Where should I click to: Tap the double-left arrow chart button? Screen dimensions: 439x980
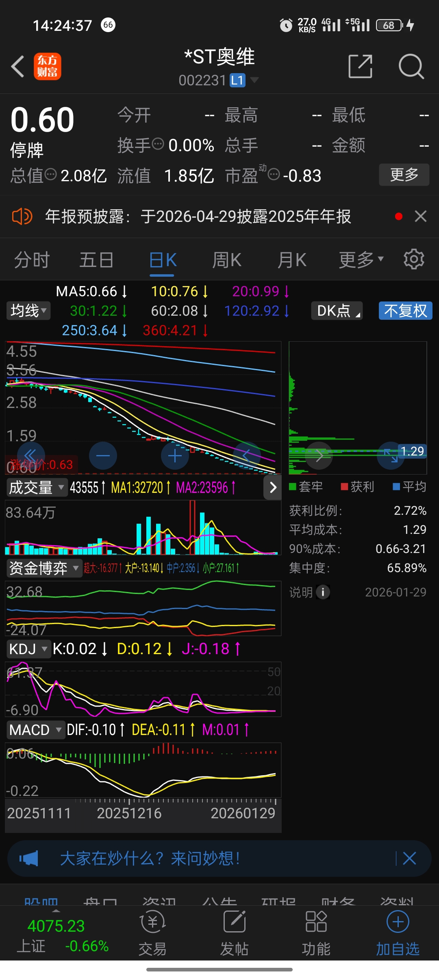31,456
